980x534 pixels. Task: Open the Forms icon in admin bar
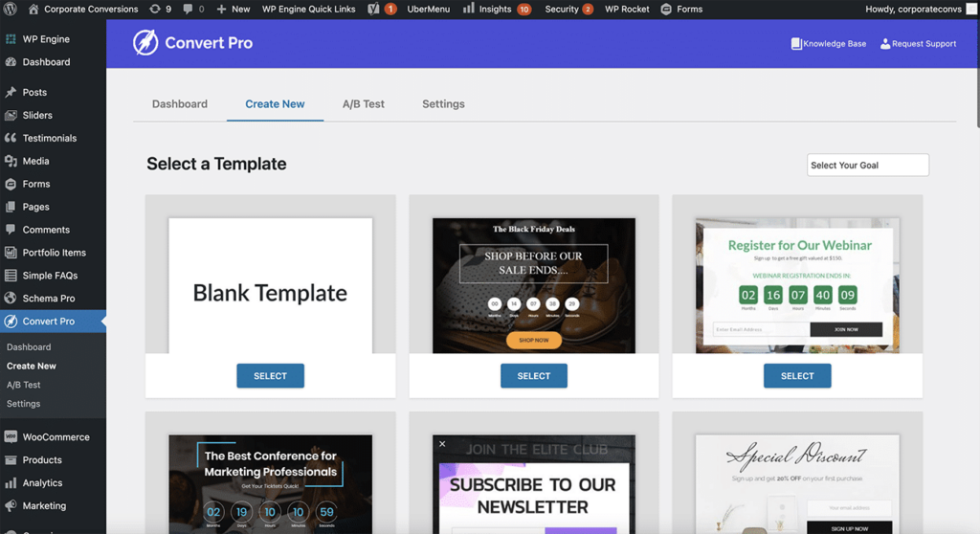[x=666, y=9]
